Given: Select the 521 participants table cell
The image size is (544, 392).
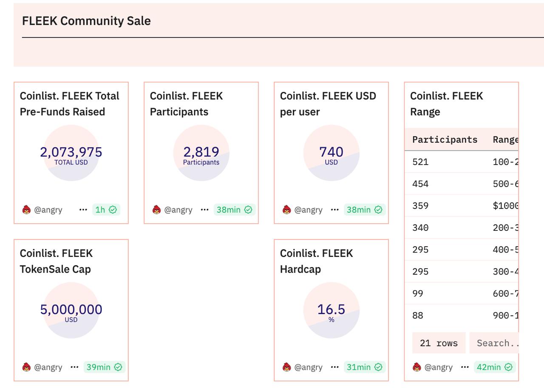Looking at the screenshot, I should pos(420,162).
